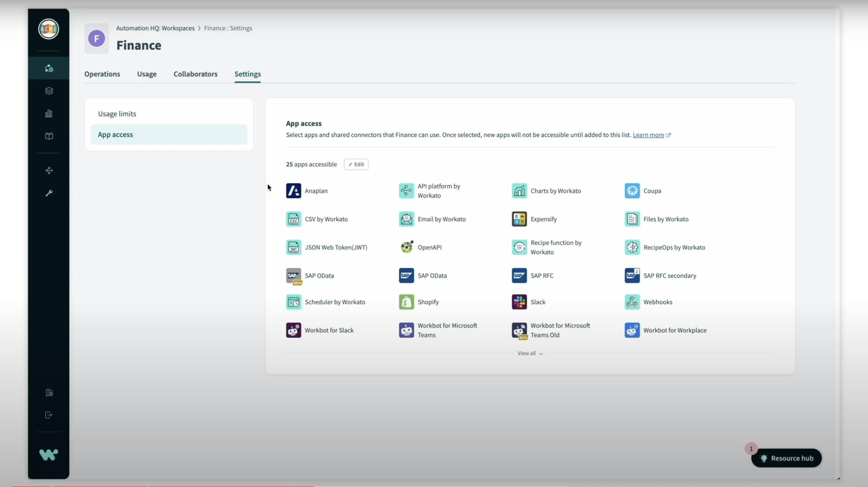Select the Shopify connector
Image resolution: width=868 pixels, height=487 pixels.
pyautogui.click(x=428, y=302)
